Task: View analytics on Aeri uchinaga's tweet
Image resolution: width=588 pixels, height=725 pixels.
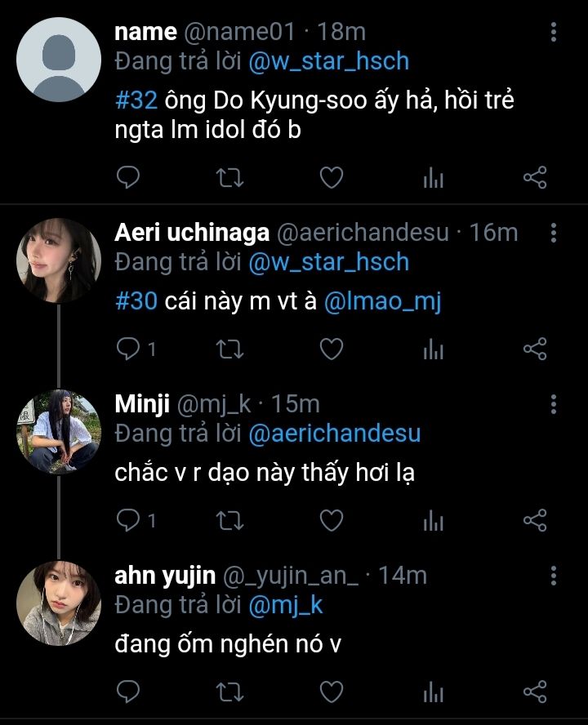Action: point(433,349)
